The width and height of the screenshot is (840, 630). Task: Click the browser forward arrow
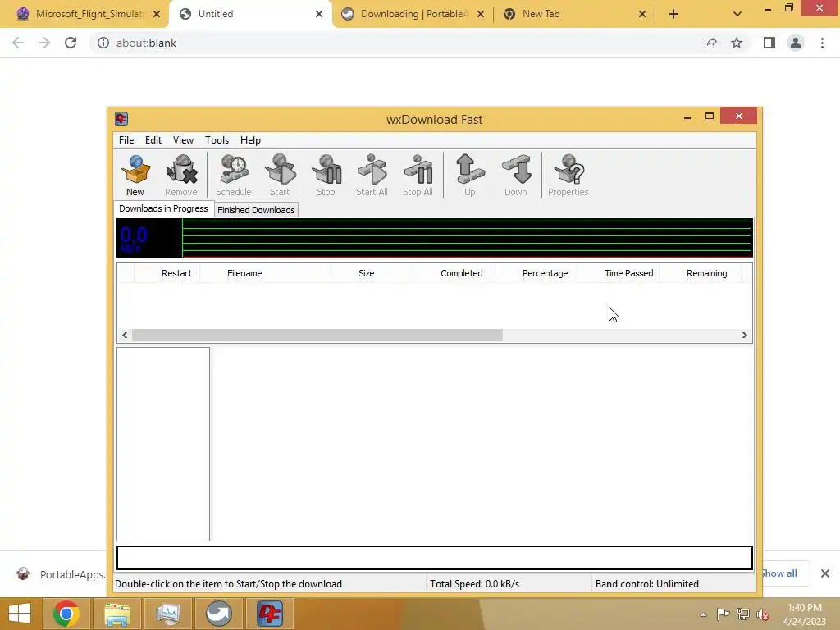tap(44, 43)
